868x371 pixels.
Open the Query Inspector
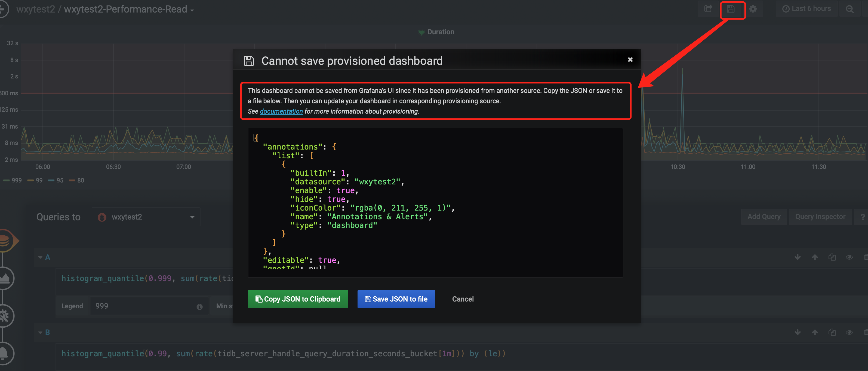pos(820,217)
